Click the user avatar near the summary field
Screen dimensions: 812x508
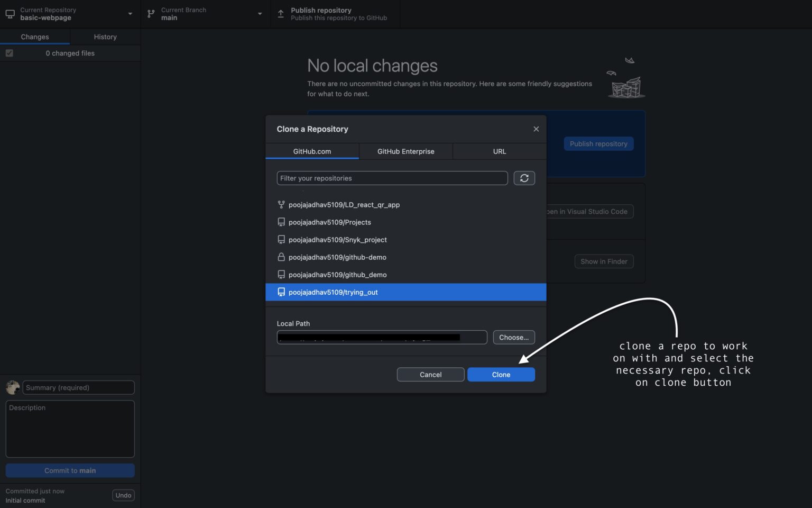coord(12,387)
